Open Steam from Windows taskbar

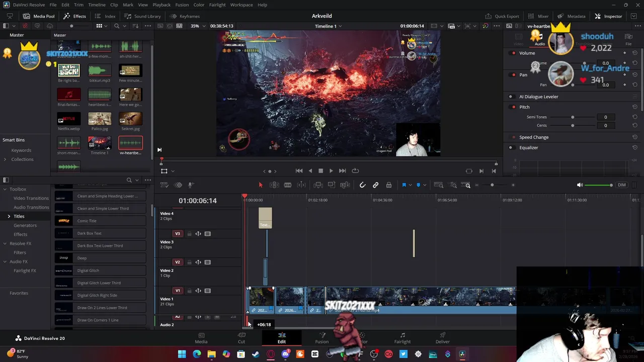coord(256,354)
